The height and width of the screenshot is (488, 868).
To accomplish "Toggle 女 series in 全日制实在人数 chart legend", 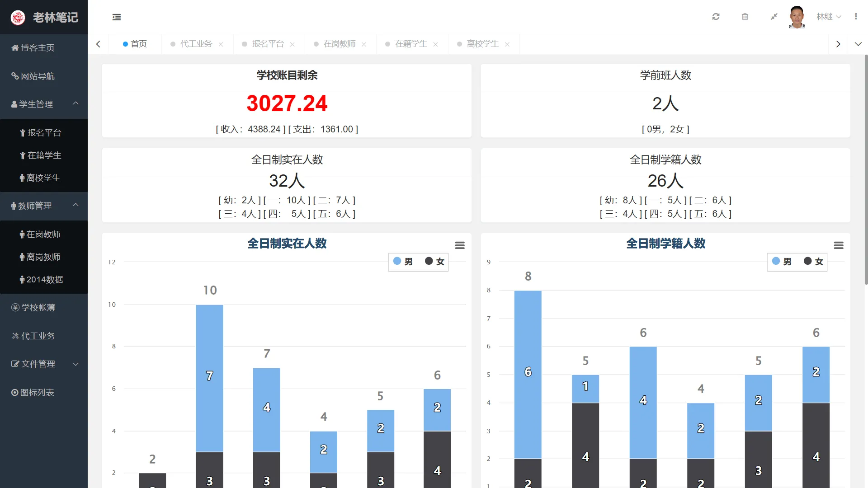I will click(435, 262).
